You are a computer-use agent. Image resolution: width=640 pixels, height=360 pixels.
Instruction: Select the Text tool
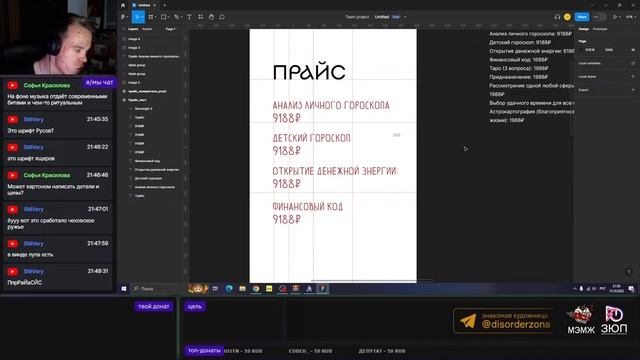[189, 17]
